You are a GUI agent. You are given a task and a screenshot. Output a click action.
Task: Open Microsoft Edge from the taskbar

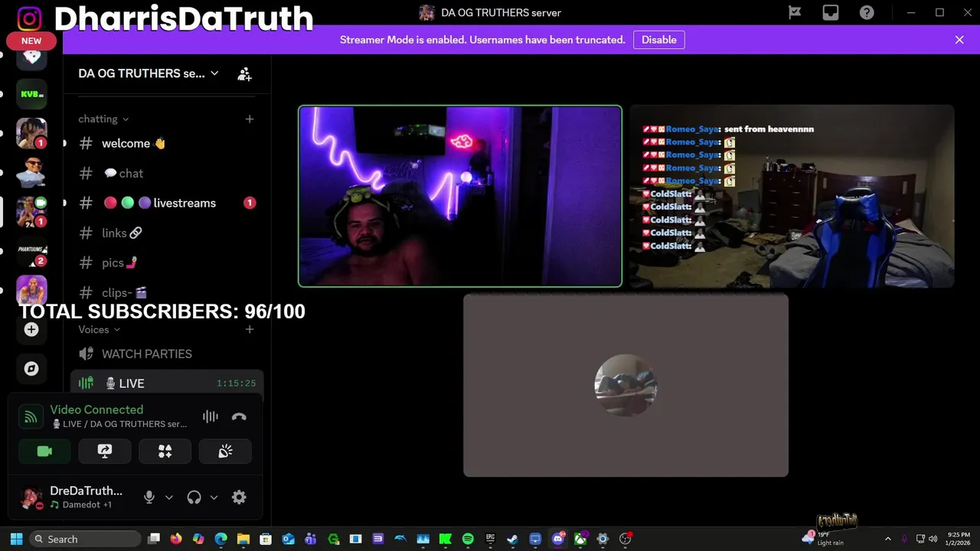point(220,539)
